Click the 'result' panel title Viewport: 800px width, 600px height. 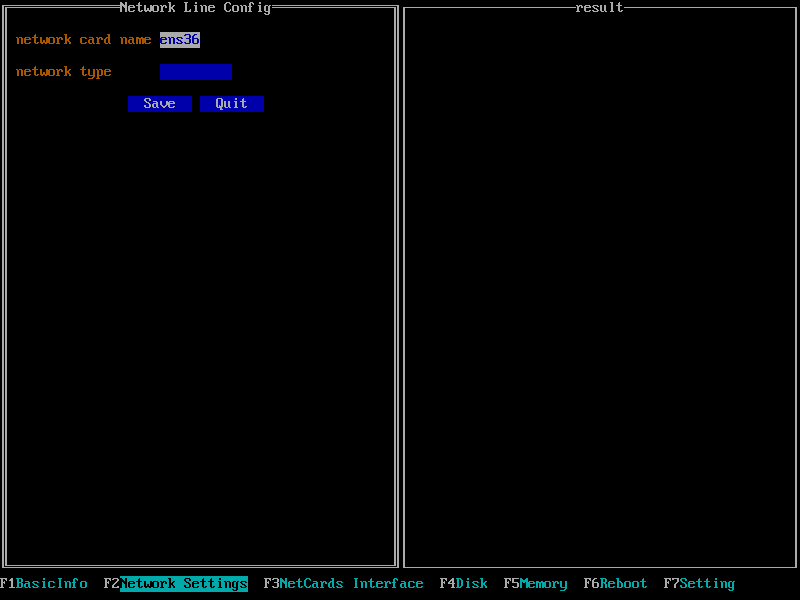point(599,8)
